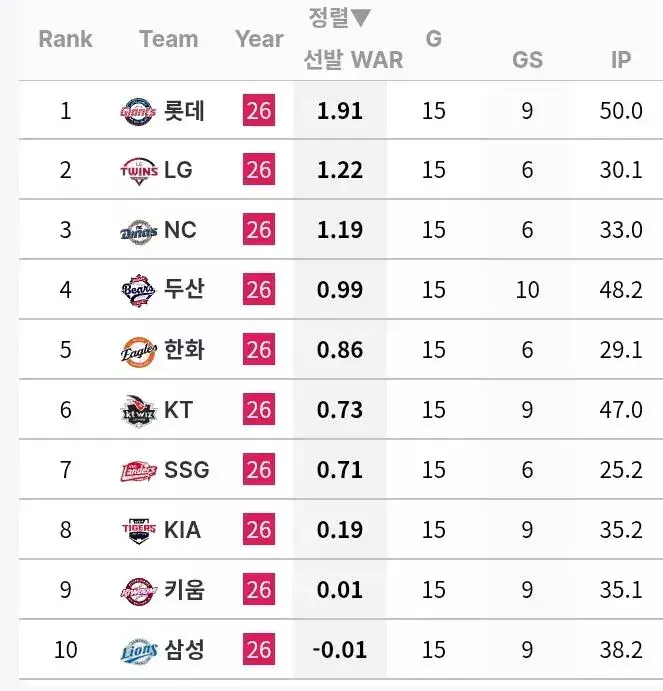
Task: Click the Doosan Bears team logo
Action: 138,291
